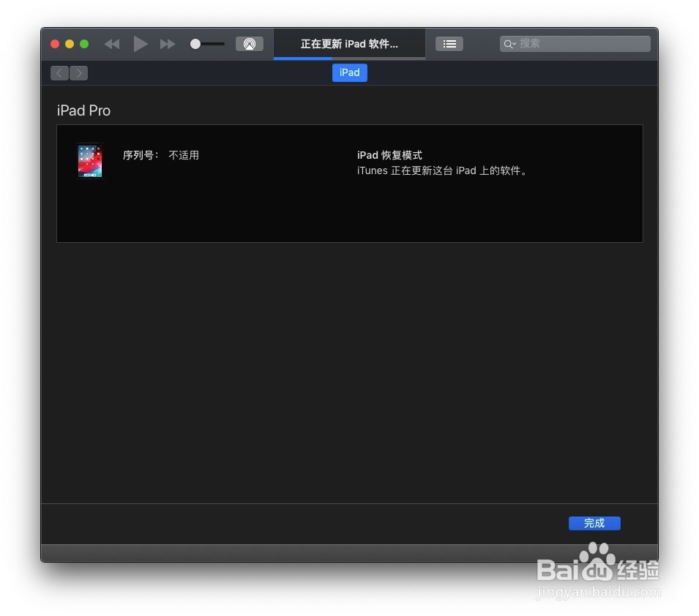Click the back navigation arrow
The width and height of the screenshot is (699, 616).
(59, 72)
